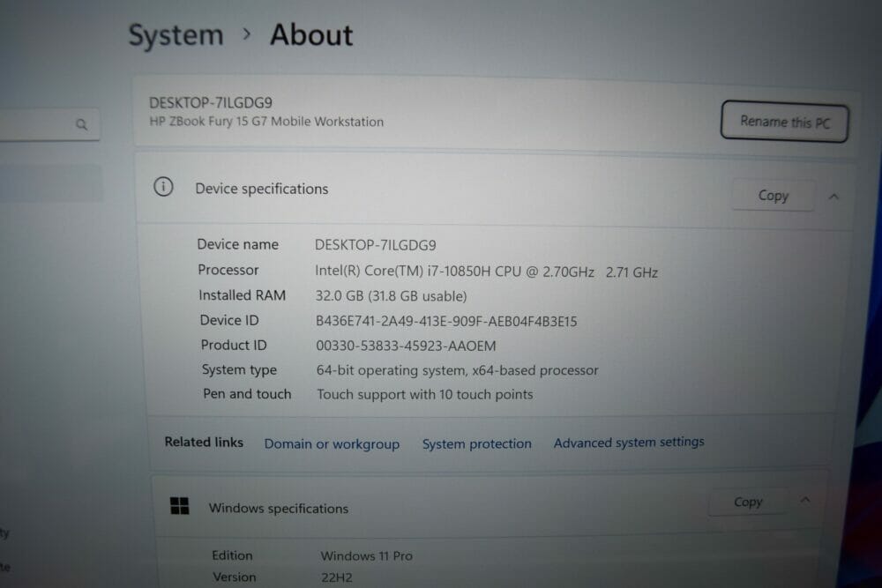Viewport: 882px width, 588px height.
Task: Click the Installed RAM label
Action: 242,295
